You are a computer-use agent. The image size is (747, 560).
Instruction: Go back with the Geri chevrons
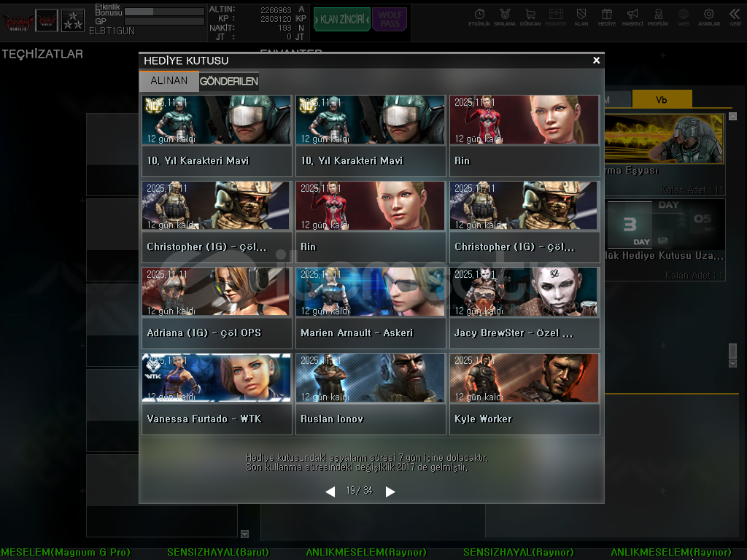pos(735,17)
